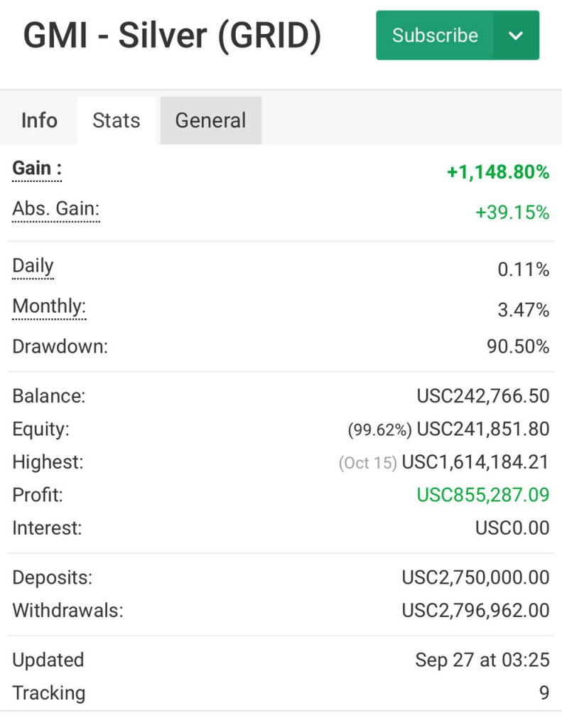This screenshot has width=562, height=728.
Task: Click the Balance amount USC242,766.50
Action: click(x=482, y=396)
